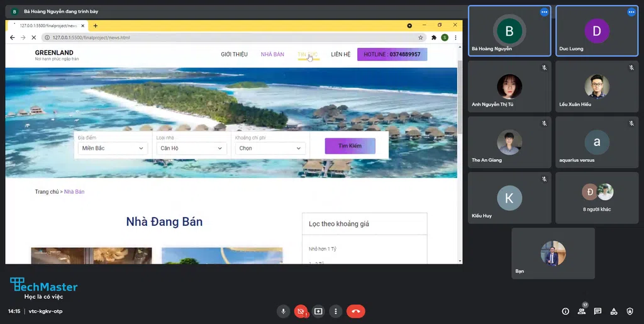The width and height of the screenshot is (644, 324).
Task: Stop loading the page with X button
Action: [34, 37]
